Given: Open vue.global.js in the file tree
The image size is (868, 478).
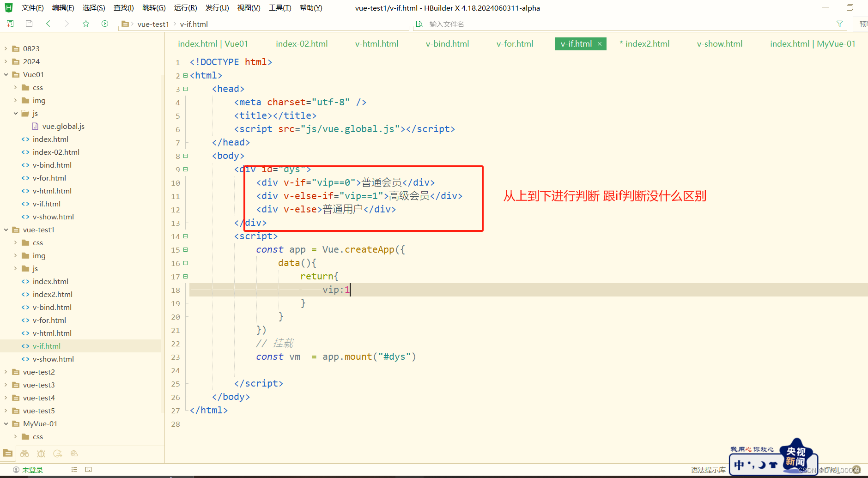Looking at the screenshot, I should 63,126.
